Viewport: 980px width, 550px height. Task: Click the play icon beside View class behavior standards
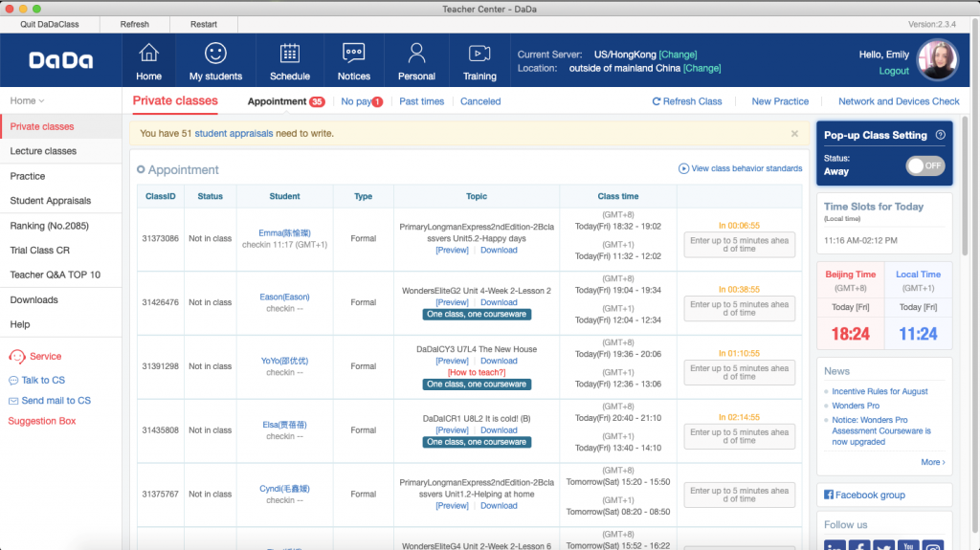[683, 168]
